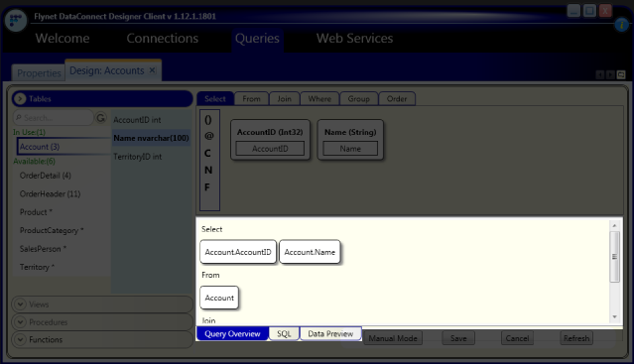Switch to the Select clause tab
This screenshot has width=634, height=364.
click(215, 99)
